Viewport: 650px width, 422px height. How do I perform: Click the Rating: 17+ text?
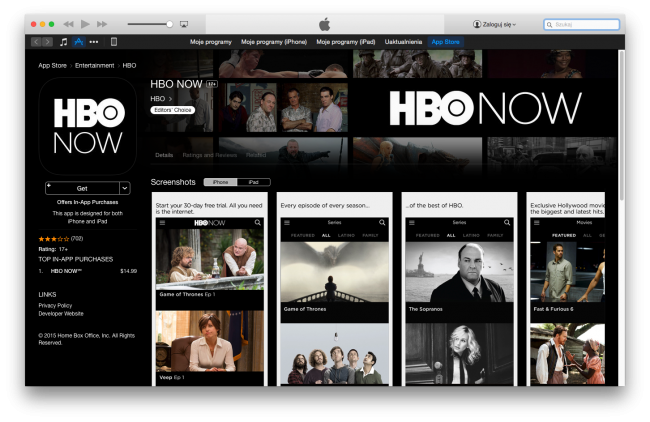[x=53, y=249]
